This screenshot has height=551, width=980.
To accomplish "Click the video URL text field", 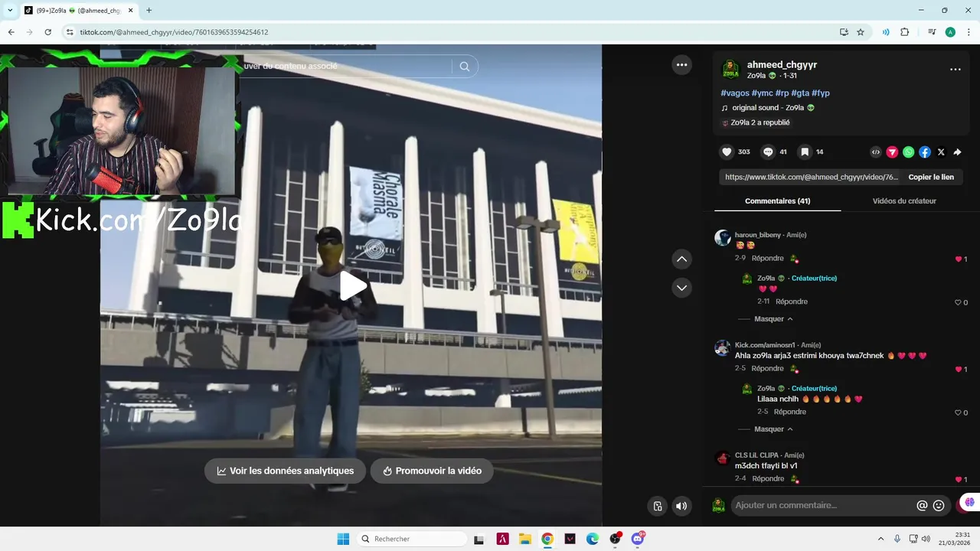I will (x=812, y=177).
